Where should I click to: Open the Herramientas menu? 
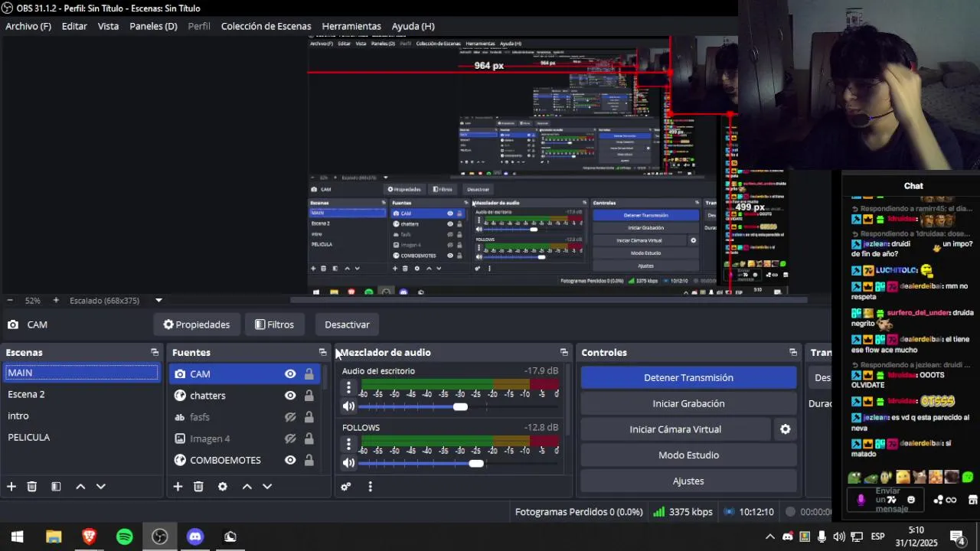click(351, 26)
